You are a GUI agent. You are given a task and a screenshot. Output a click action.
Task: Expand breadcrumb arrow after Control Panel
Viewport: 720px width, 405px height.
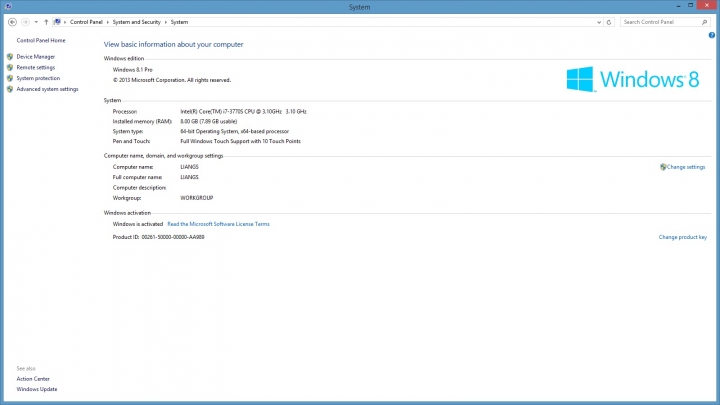(x=107, y=22)
